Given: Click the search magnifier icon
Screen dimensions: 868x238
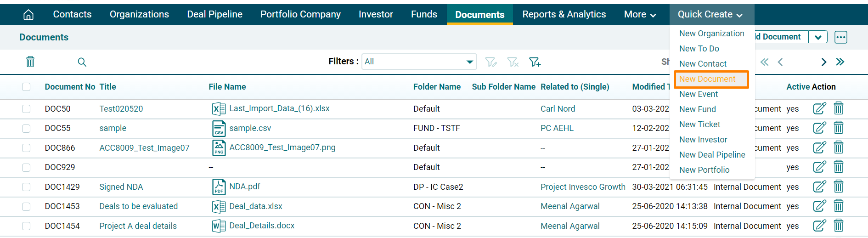Looking at the screenshot, I should point(82,62).
